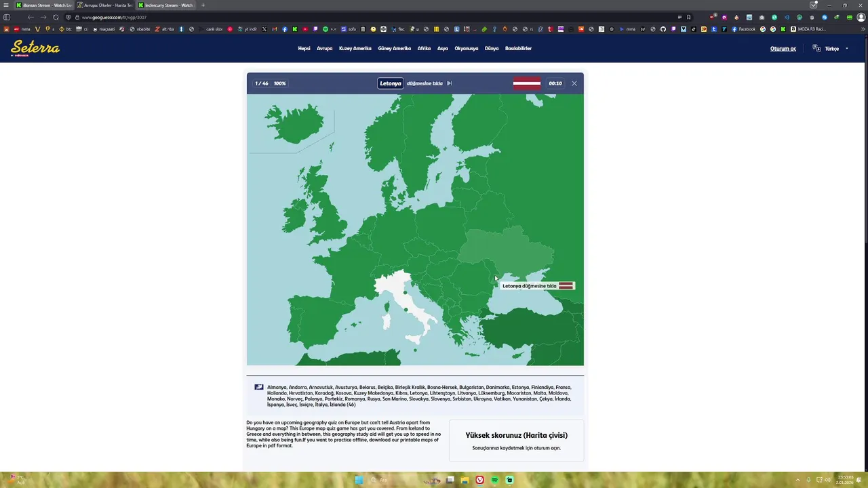Click the 100% score indicator
The width and height of the screenshot is (868, 488).
pos(280,83)
